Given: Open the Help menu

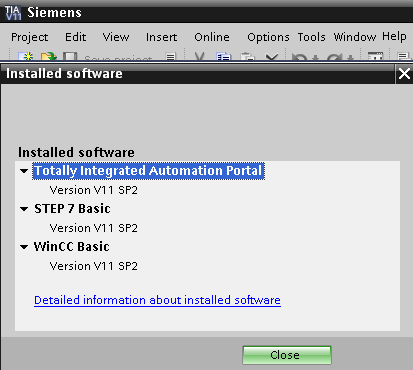Looking at the screenshot, I should click(x=394, y=36).
